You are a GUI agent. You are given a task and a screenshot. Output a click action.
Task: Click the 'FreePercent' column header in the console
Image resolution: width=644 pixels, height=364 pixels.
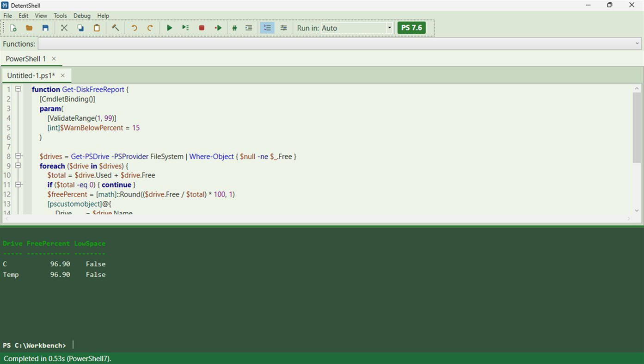click(48, 243)
